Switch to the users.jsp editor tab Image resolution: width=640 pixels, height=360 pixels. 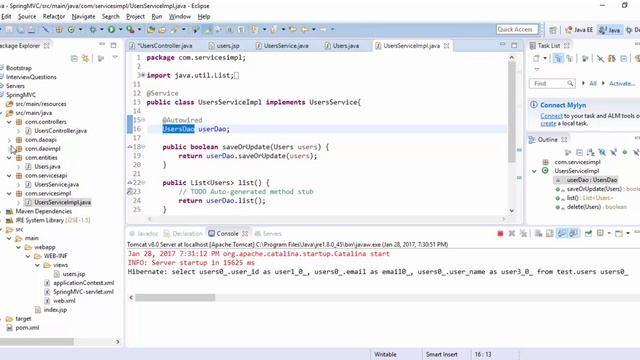tap(224, 46)
